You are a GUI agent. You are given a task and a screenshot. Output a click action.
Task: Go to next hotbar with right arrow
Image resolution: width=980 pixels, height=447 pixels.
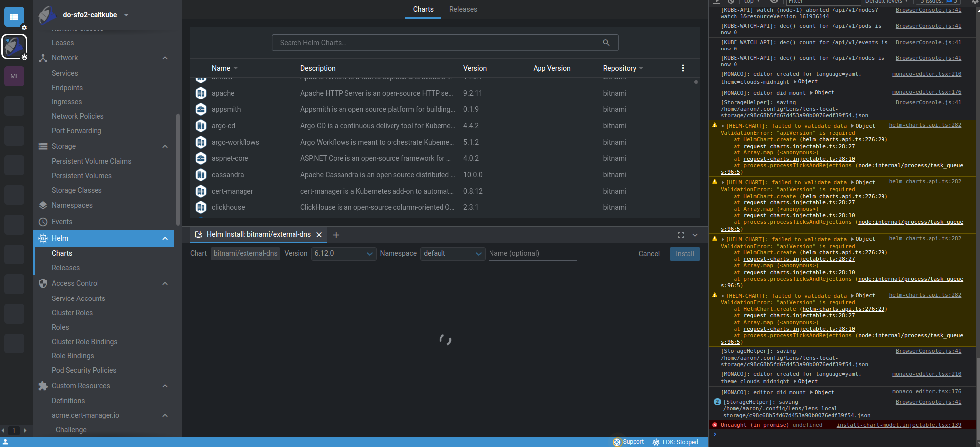(x=25, y=431)
